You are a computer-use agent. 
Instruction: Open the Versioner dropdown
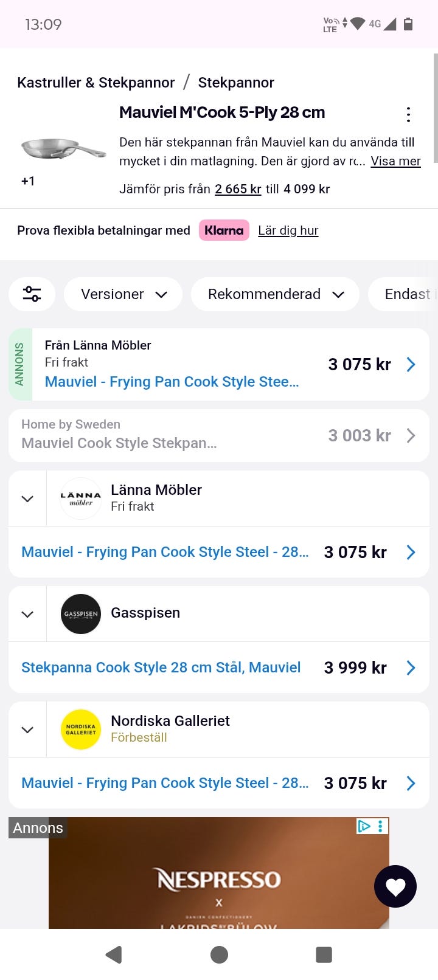[123, 294]
